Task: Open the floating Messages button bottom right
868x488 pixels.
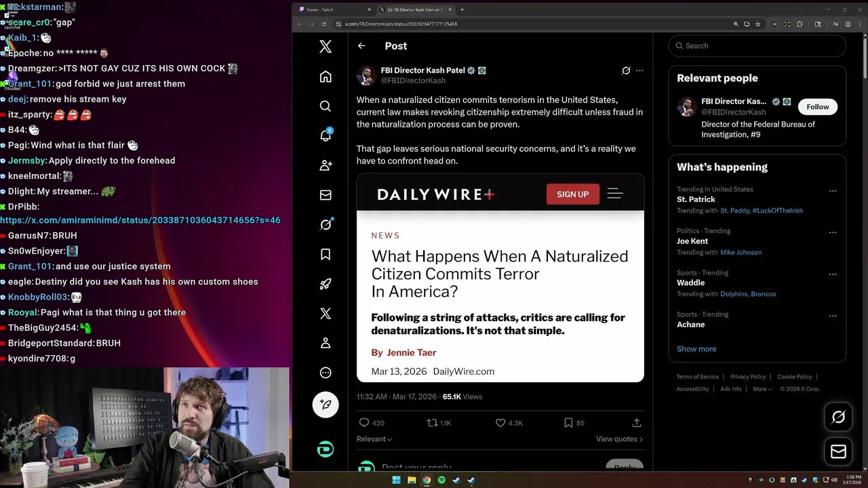Action: pyautogui.click(x=838, y=451)
